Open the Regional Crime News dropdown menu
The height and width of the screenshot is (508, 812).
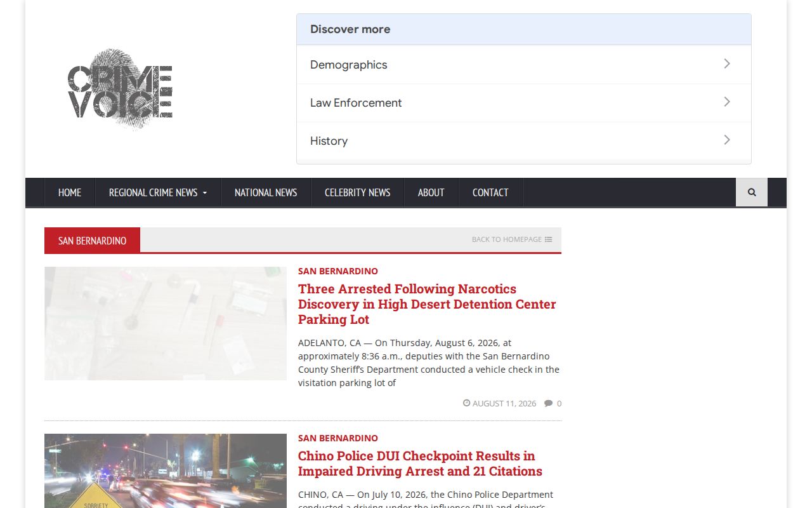click(158, 192)
